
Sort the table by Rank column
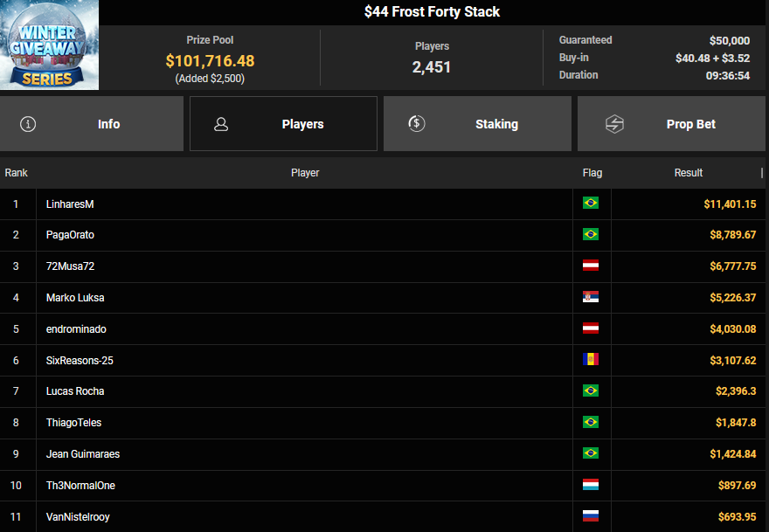(17, 173)
